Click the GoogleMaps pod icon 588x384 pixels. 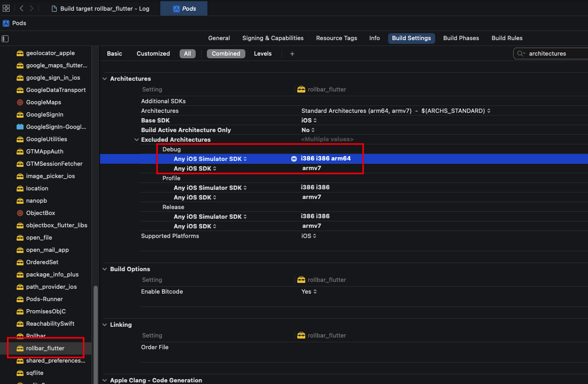pos(19,102)
